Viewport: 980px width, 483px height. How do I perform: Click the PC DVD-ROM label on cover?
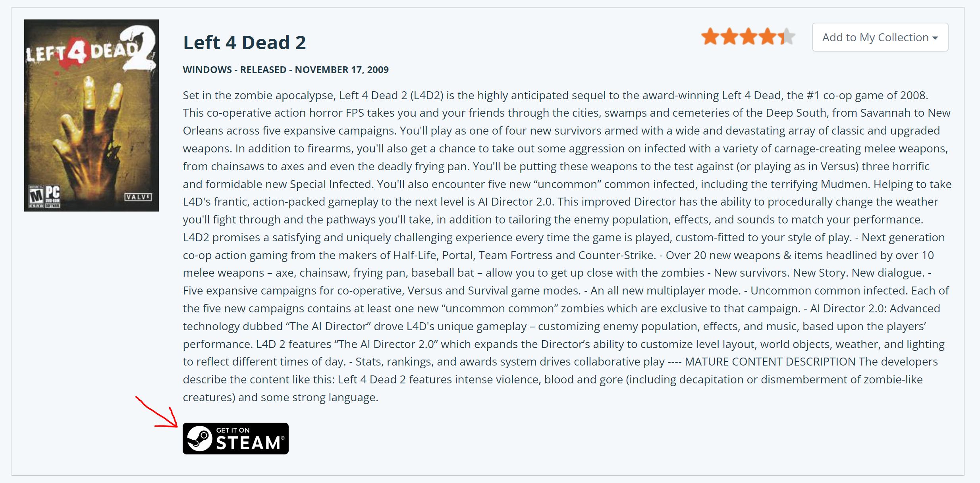click(x=52, y=196)
